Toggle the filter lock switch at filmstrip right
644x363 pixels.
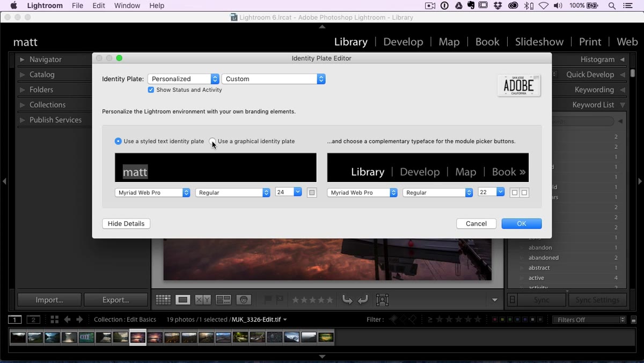coord(633,320)
